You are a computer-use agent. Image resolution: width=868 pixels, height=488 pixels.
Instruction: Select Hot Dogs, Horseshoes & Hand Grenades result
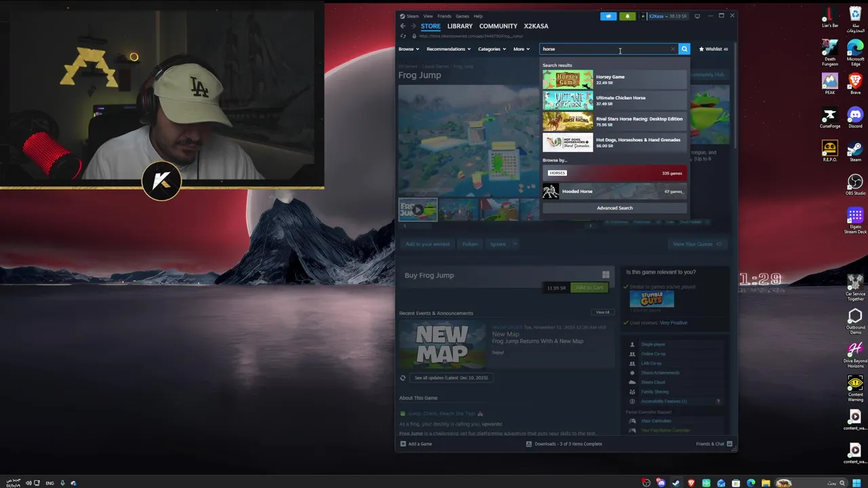click(614, 142)
